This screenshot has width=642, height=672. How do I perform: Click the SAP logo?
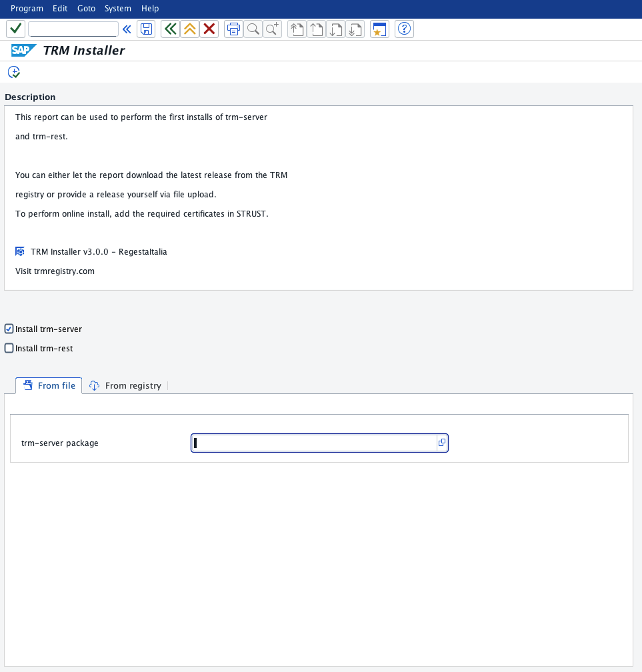(23, 50)
